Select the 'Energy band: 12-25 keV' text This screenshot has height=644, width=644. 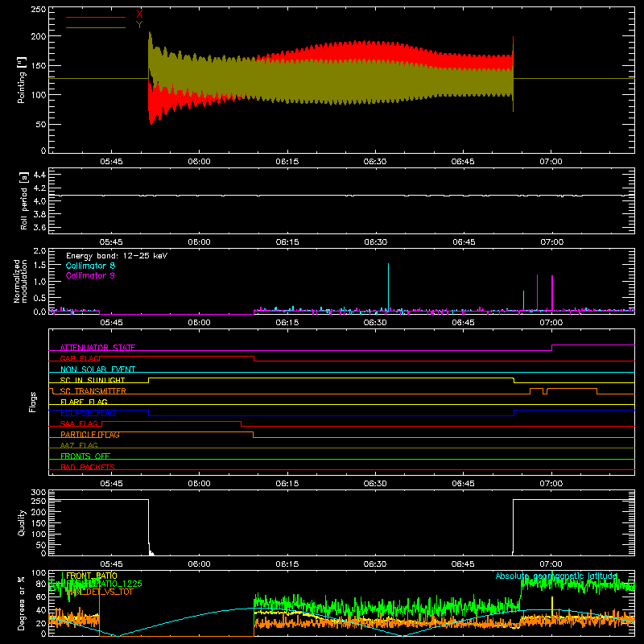[x=117, y=256]
